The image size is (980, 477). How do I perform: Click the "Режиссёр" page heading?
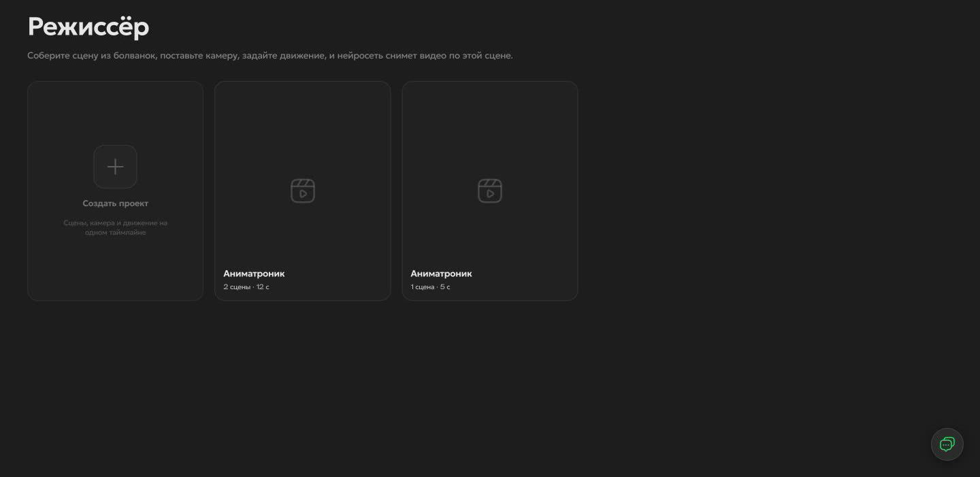(88, 27)
